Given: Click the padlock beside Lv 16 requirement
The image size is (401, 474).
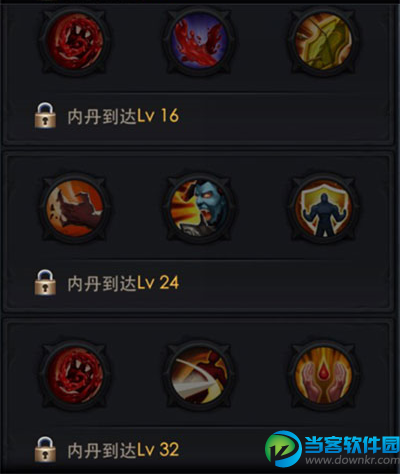Looking at the screenshot, I should click(x=45, y=115).
